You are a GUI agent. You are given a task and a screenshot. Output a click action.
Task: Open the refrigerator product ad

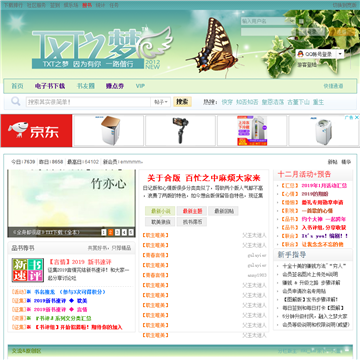pyautogui.click(x=252, y=131)
